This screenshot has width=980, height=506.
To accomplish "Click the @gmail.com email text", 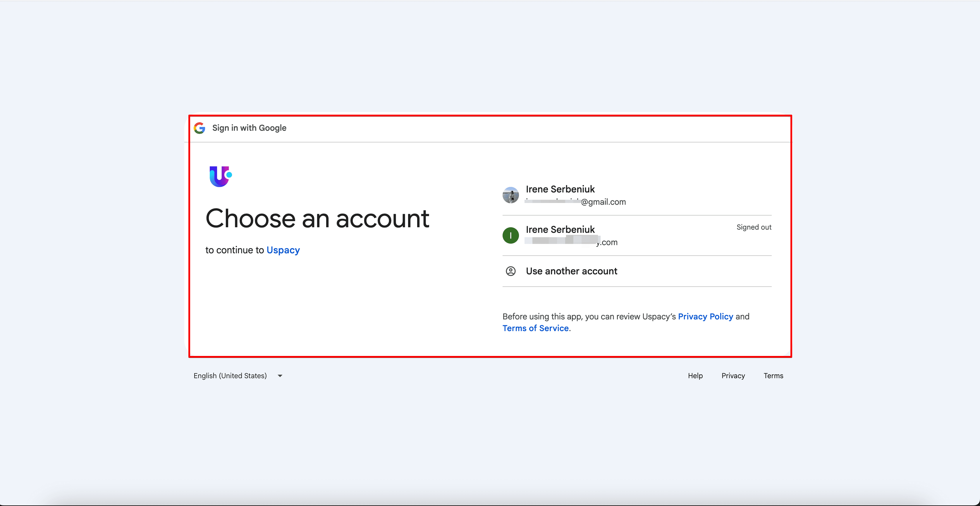I will point(604,202).
